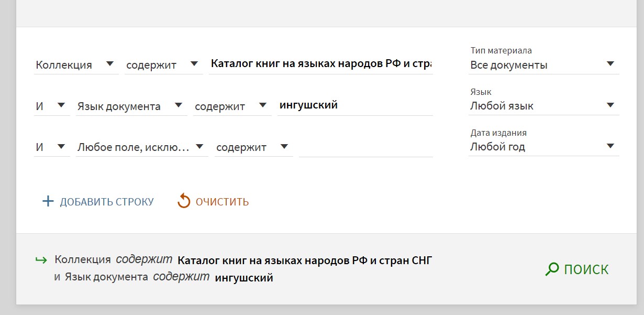Expand second row boolean И operator dropdown

coord(51,106)
